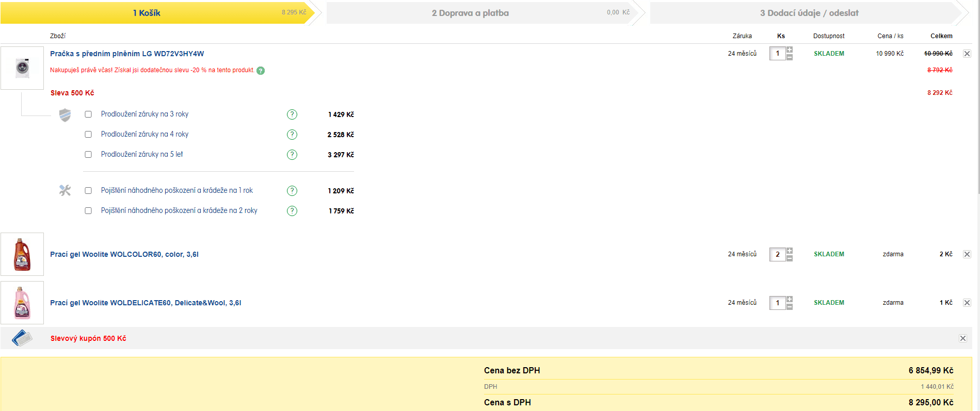This screenshot has height=411, width=980.
Task: Open Prodloužení záruky na 4 roky link
Action: click(x=144, y=134)
